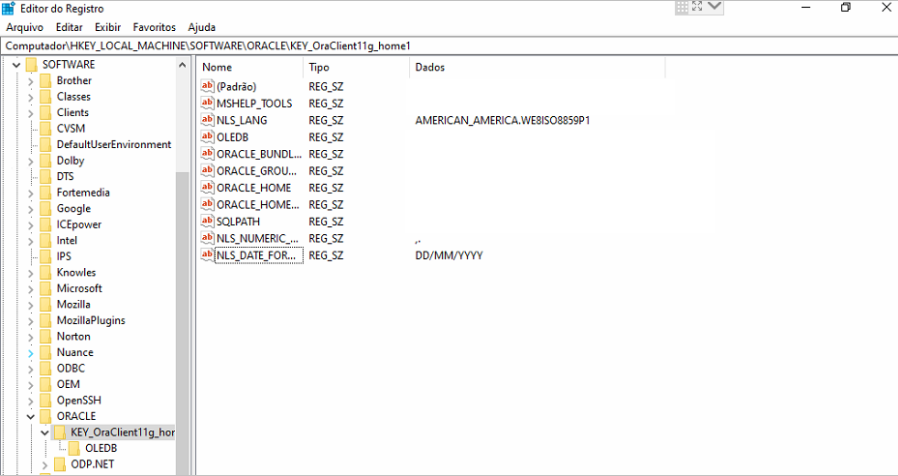Click the string icon of SQLPATH value
This screenshot has width=898, height=476.
pyautogui.click(x=207, y=221)
